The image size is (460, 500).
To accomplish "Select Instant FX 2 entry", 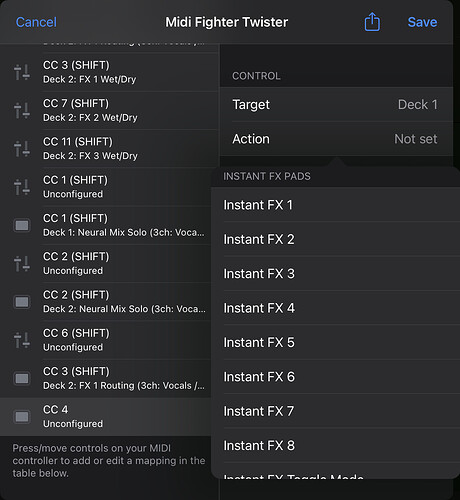I will pos(335,239).
